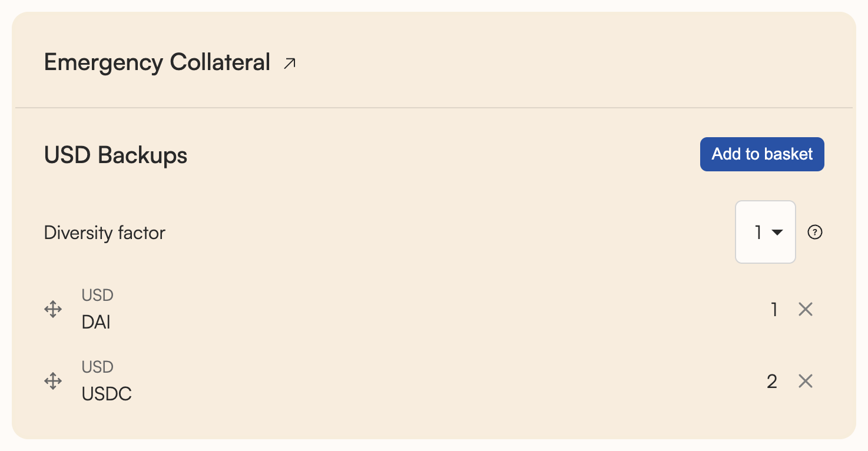Click the USD label above DAI
This screenshot has width=868, height=451.
pyautogui.click(x=97, y=295)
